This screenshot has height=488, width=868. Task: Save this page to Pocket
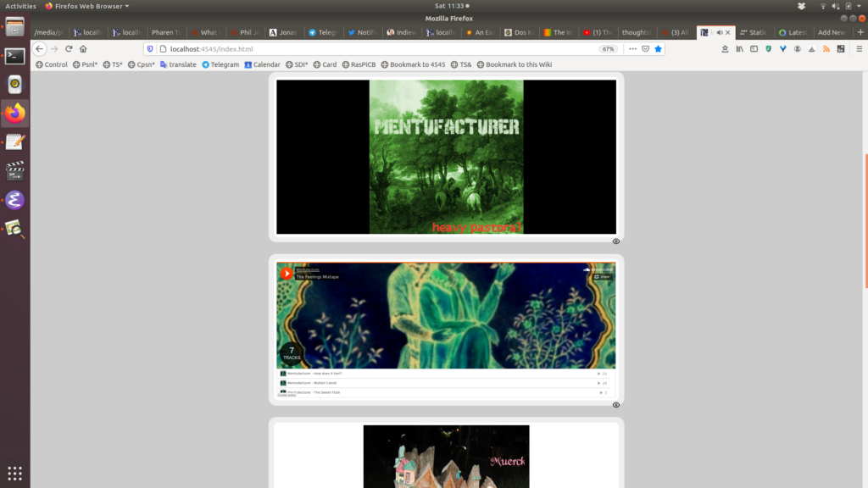pyautogui.click(x=645, y=48)
